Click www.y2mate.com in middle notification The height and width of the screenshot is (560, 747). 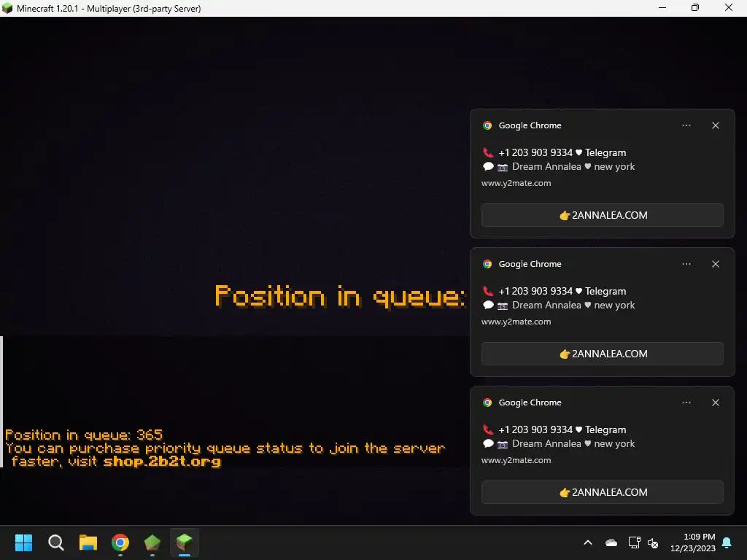click(516, 322)
